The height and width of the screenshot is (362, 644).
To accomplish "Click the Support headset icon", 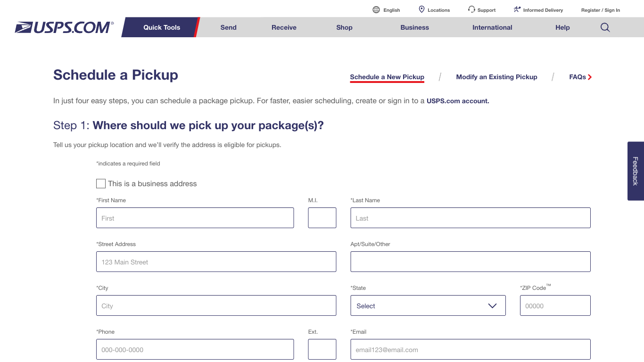I will point(471,9).
